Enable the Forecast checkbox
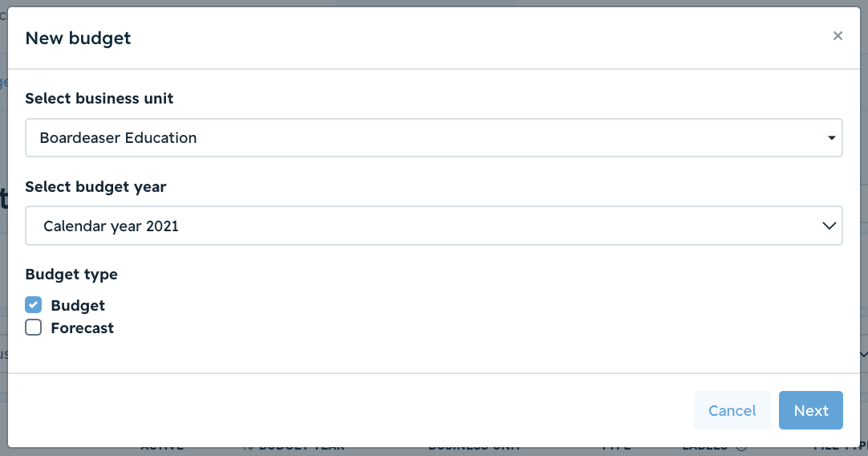Viewport: 868px width, 456px height. pyautogui.click(x=33, y=328)
